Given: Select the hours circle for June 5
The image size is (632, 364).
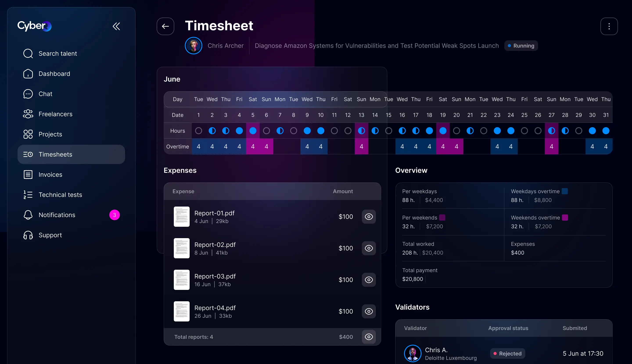Looking at the screenshot, I should (x=253, y=131).
